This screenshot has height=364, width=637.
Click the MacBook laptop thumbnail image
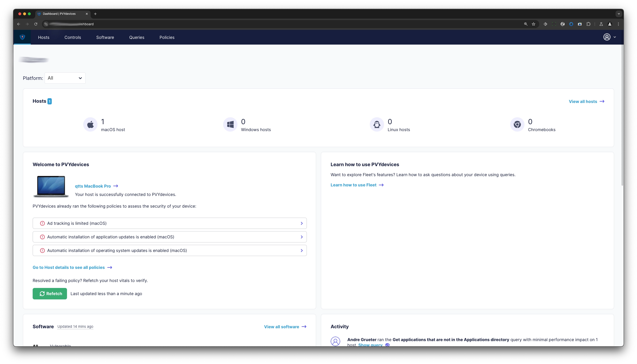click(x=51, y=186)
